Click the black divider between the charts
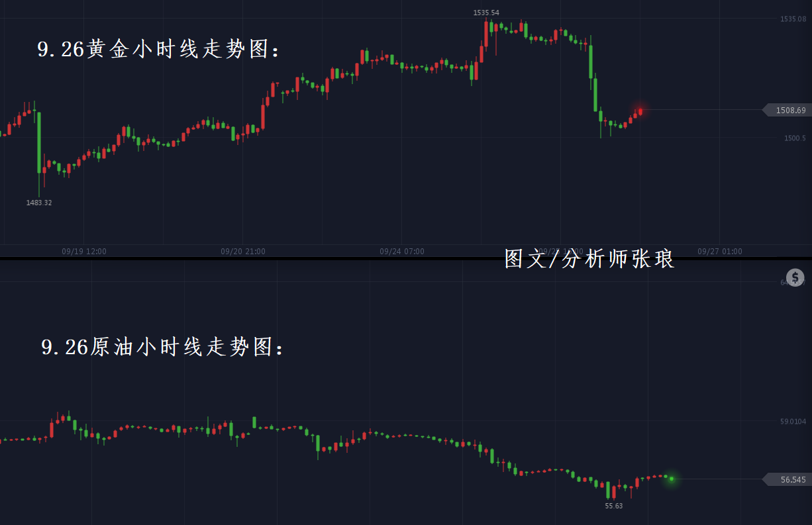 click(x=265, y=258)
